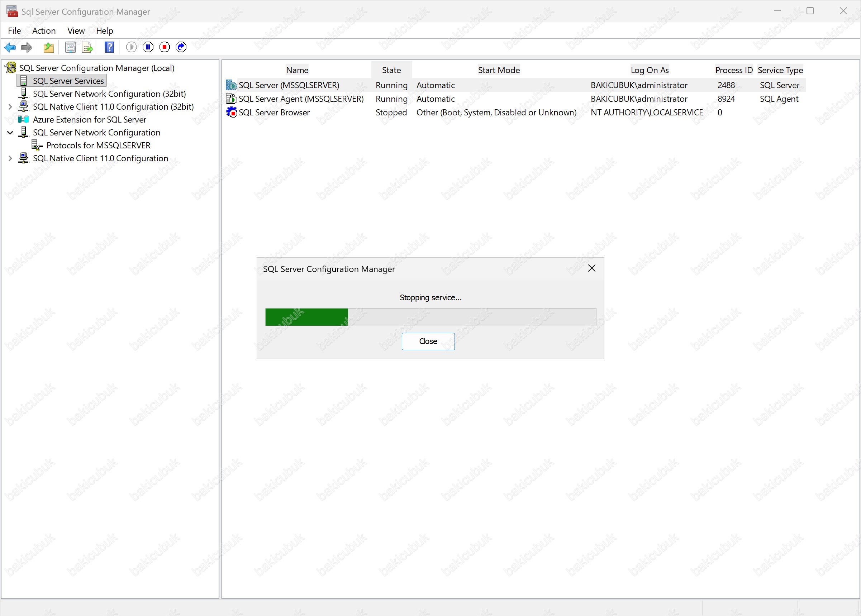Expand SQL Native Client 11.0 Configuration (32bit)
The height and width of the screenshot is (616, 861).
coord(10,107)
